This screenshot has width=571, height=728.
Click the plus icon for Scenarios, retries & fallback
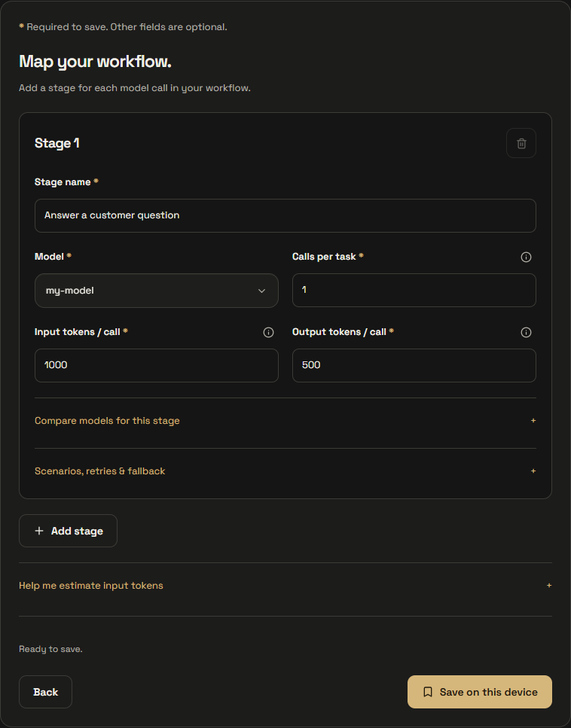click(x=533, y=471)
